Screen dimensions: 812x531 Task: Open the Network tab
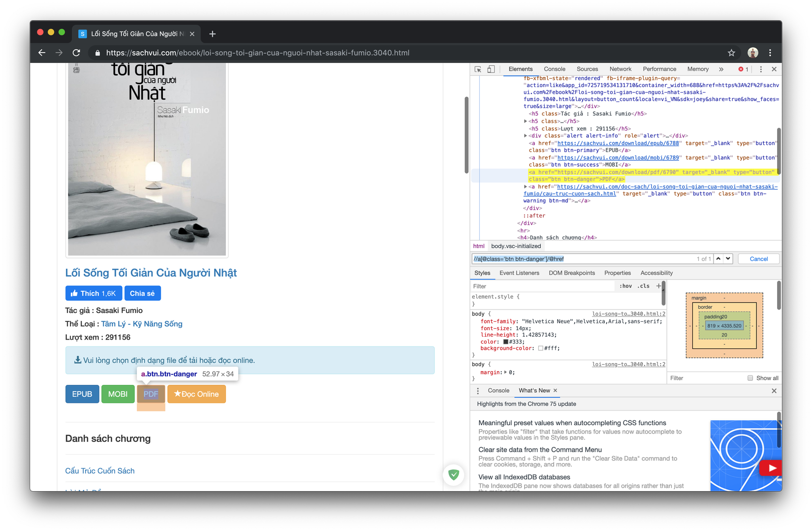[x=621, y=69]
